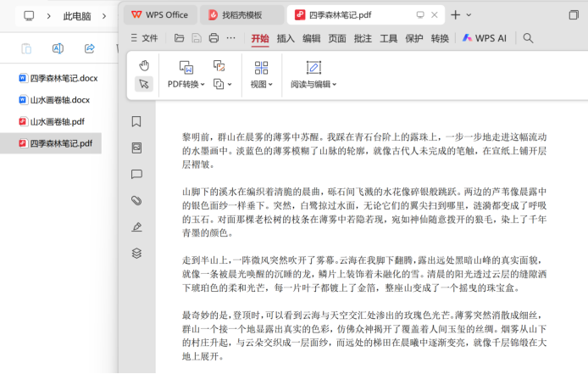This screenshot has height=374, width=588.
Task: Expand the copy pages dropdown arrow
Action: tap(230, 85)
